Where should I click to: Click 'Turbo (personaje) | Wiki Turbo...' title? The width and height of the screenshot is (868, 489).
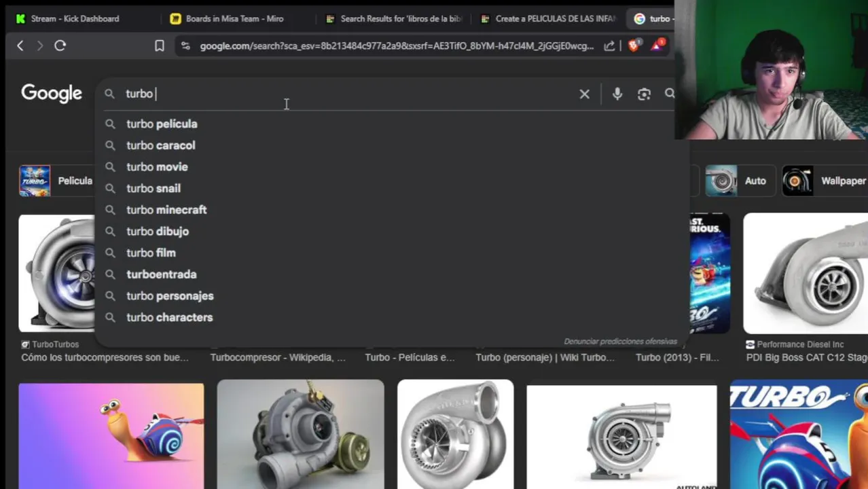click(545, 357)
